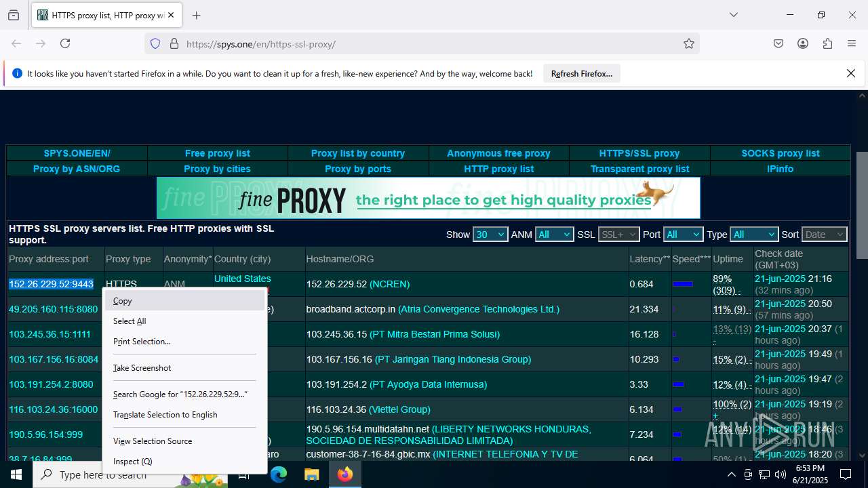Open the Windows notification center icon
868x488 pixels.
tap(846, 474)
